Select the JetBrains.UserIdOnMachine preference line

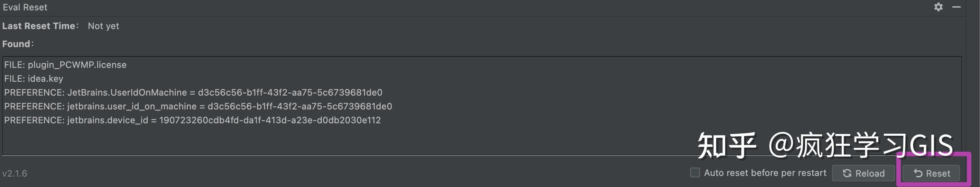193,92
